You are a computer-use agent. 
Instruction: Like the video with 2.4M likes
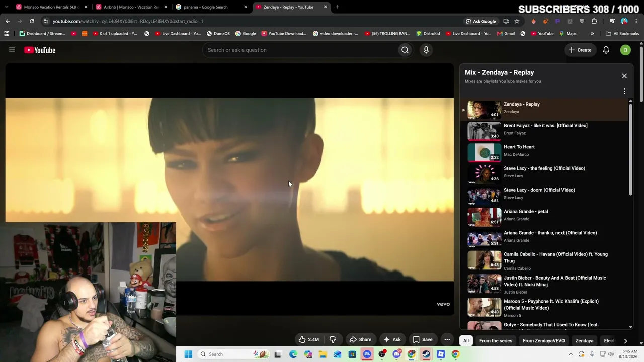tap(309, 339)
